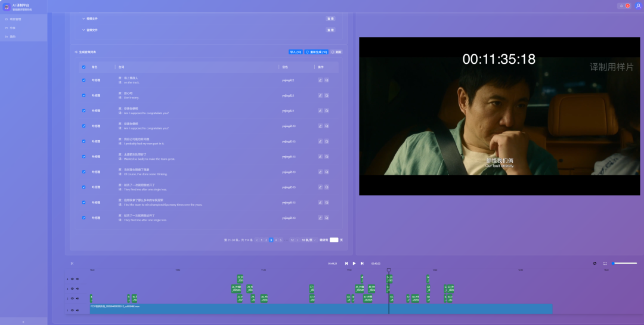The image size is (644, 325).
Task: Click the playhead marker on the timeline ruler
Action: (389, 270)
